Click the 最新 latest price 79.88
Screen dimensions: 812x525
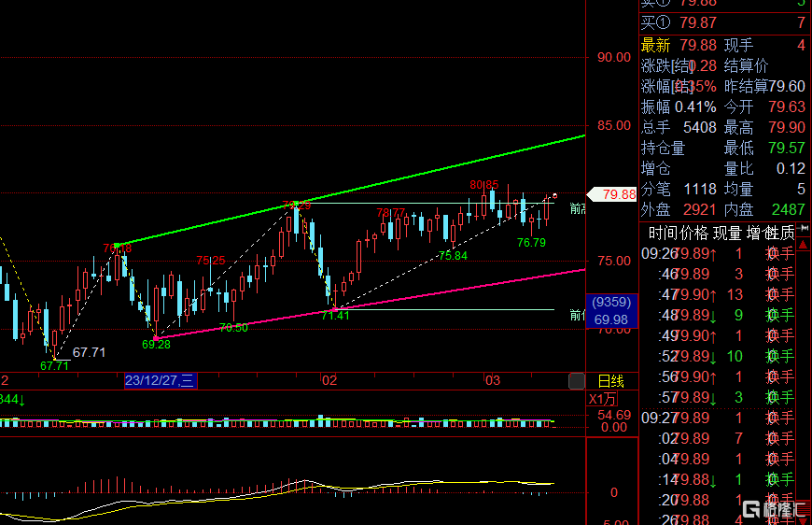698,45
